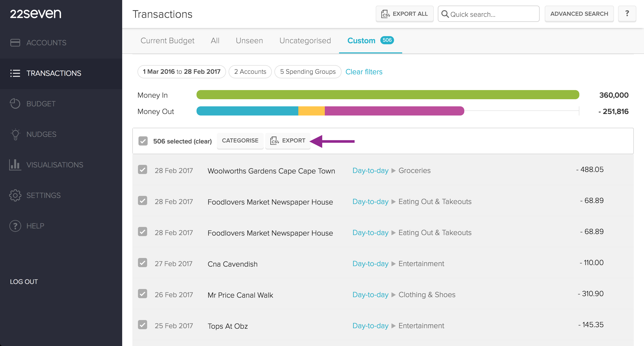This screenshot has width=644, height=346.
Task: Expand category arrow for Mr Price Clothing row
Action: point(394,295)
